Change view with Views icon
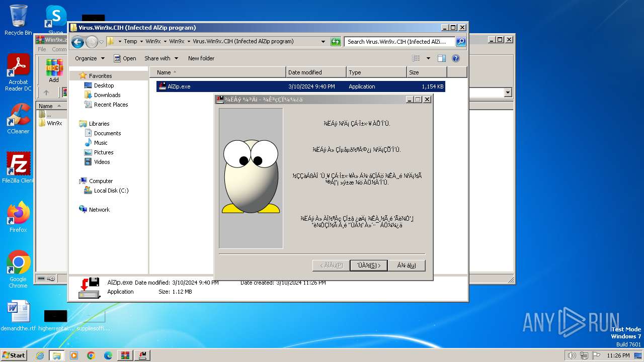The height and width of the screenshot is (362, 644). point(416,58)
